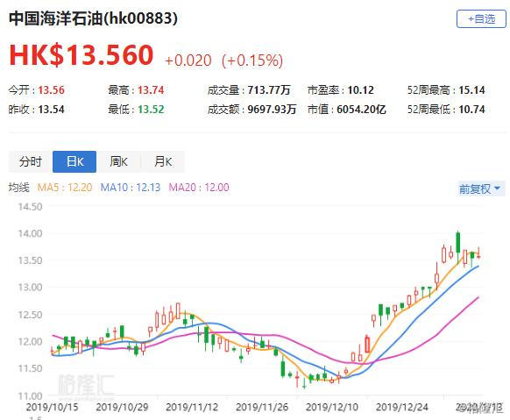Click the 中国海洋石油(hk00883) stock title
Screen dimensions: 510x420
(x=94, y=18)
